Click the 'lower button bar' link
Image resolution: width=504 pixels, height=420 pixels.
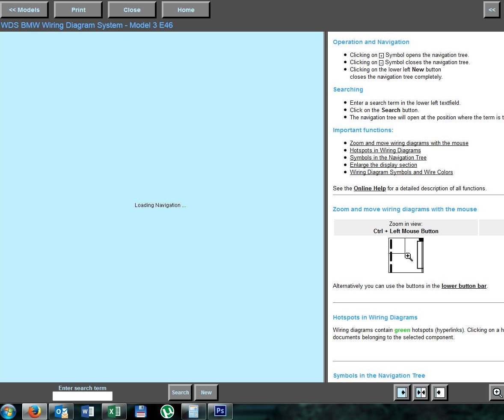tap(464, 286)
